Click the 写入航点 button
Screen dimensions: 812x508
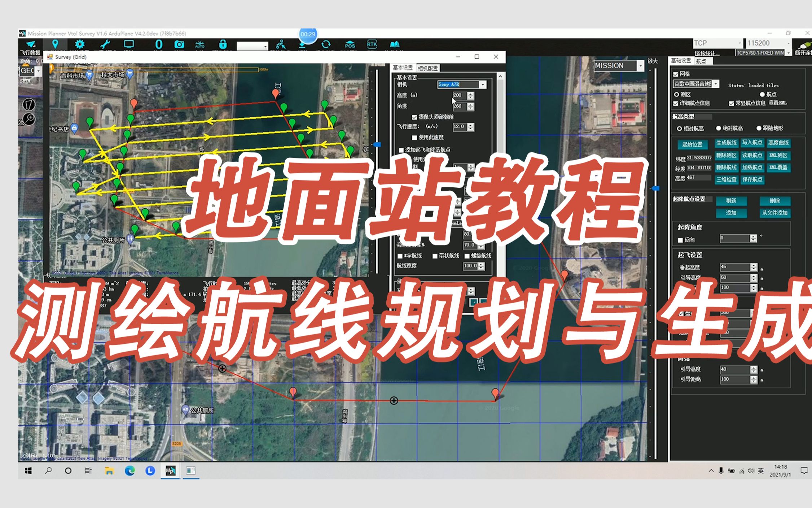click(752, 143)
